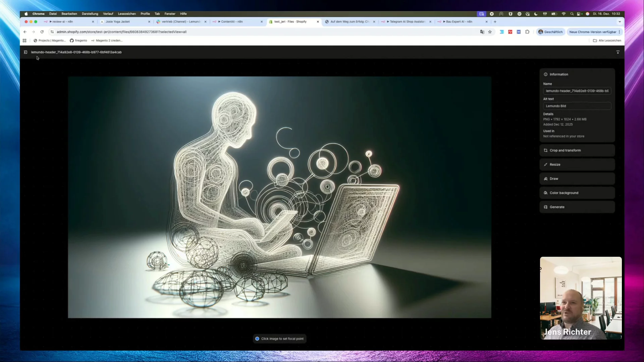Expand the Chrome tab search dropdown
This screenshot has width=644, height=362.
click(620, 22)
